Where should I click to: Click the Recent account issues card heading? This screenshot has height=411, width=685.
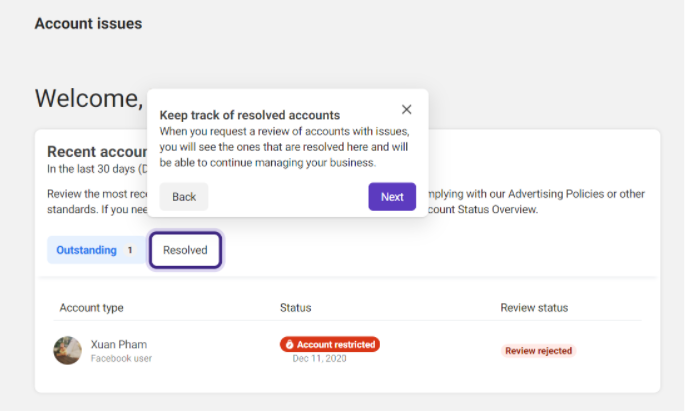(x=97, y=152)
